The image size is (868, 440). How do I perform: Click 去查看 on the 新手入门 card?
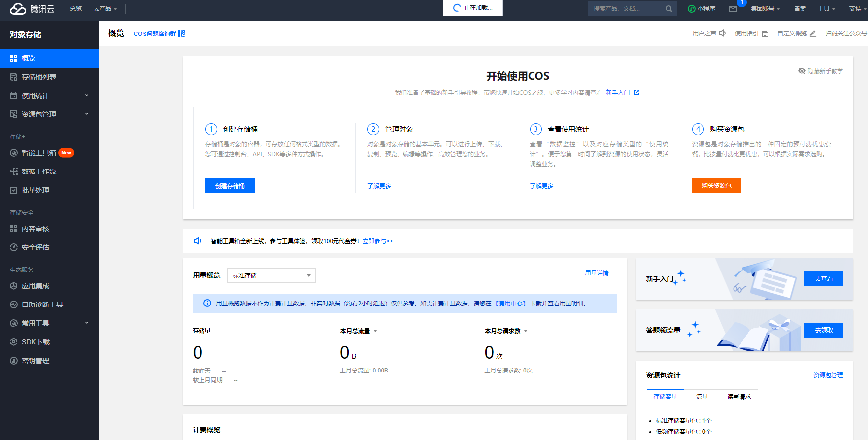pos(824,279)
